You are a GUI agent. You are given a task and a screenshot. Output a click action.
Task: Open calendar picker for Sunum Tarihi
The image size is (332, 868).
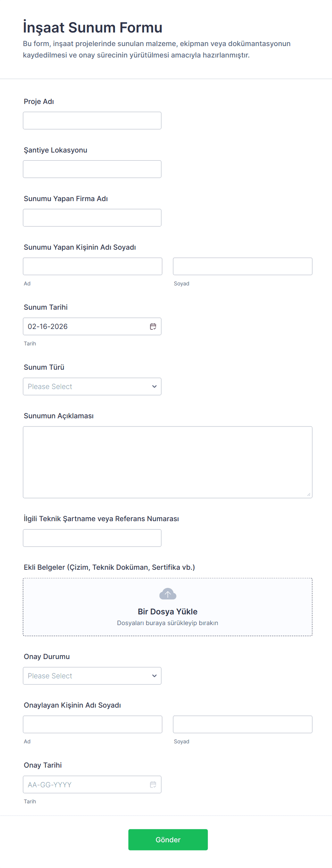(x=153, y=326)
